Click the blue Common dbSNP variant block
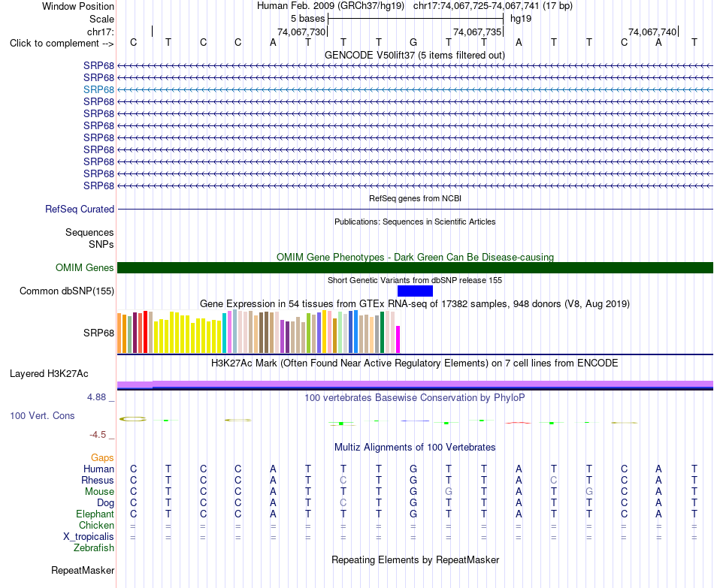 pyautogui.click(x=415, y=291)
